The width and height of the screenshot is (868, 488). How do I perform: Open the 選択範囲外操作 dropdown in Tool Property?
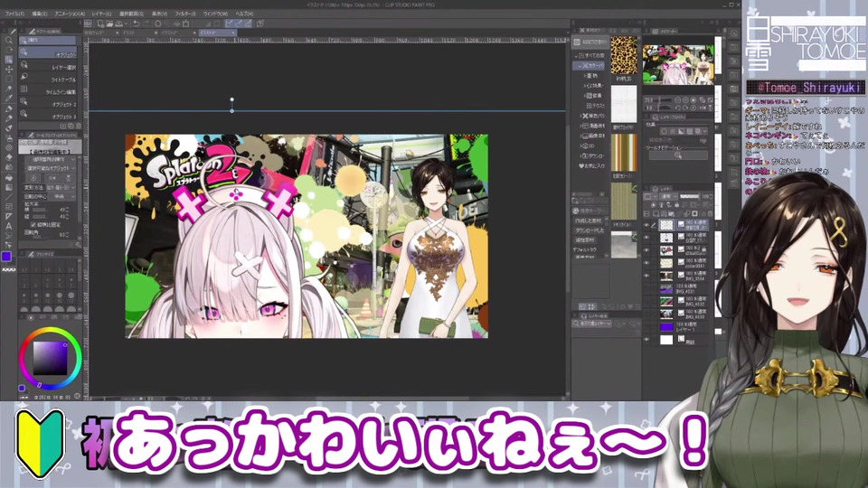click(x=51, y=159)
